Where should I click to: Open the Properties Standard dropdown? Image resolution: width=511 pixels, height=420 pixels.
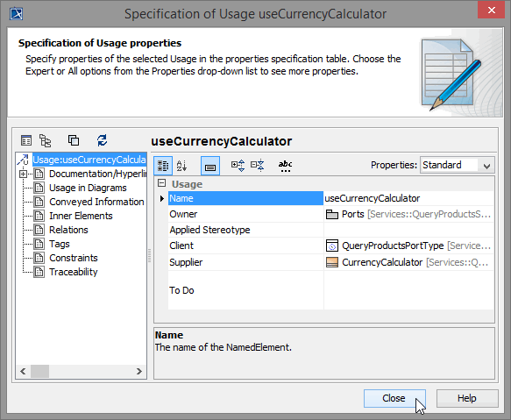tap(458, 165)
